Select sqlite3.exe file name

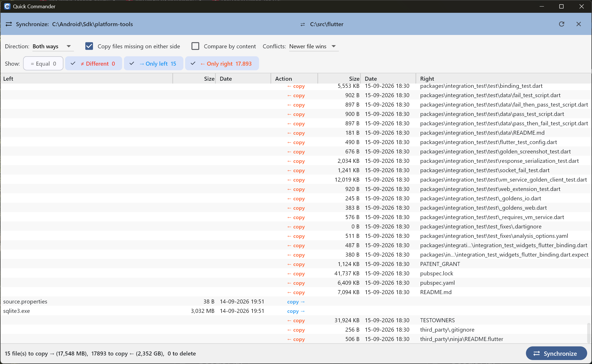(x=16, y=311)
